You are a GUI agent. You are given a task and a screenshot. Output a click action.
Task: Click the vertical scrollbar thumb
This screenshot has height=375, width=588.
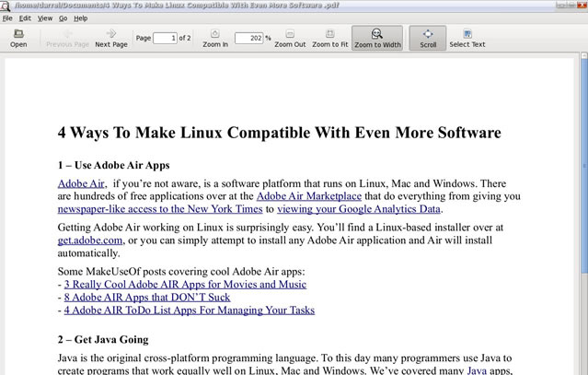tap(584, 165)
